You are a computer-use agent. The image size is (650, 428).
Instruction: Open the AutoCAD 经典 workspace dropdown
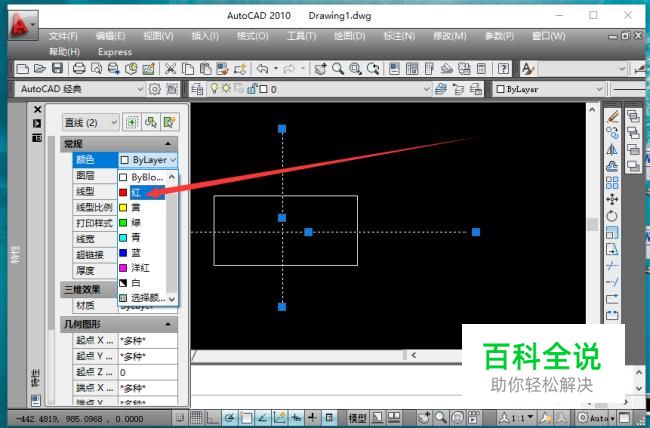[x=80, y=89]
